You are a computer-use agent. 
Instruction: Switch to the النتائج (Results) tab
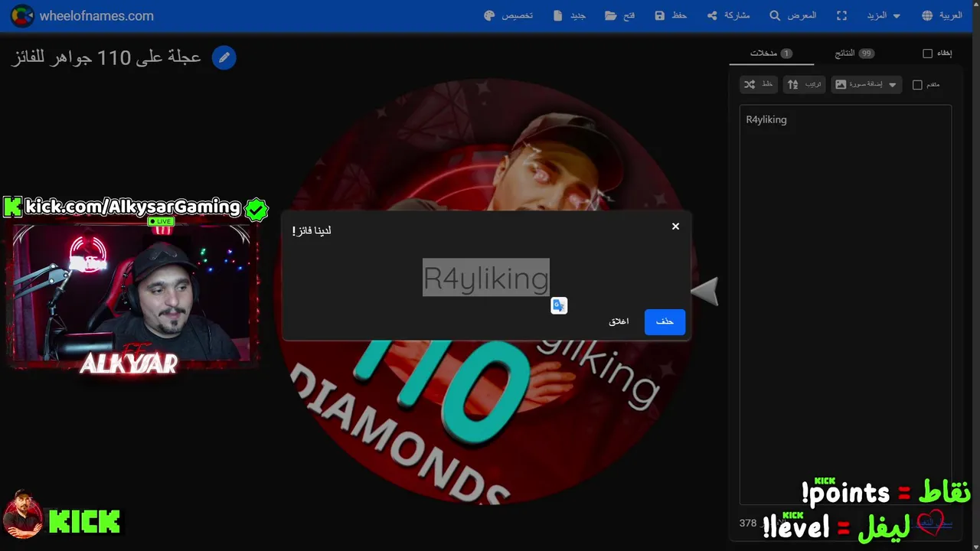click(x=854, y=53)
